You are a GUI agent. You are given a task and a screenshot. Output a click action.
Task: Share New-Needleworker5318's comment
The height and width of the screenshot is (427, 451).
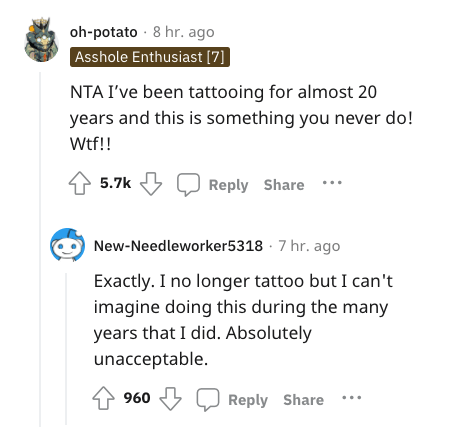tap(304, 400)
